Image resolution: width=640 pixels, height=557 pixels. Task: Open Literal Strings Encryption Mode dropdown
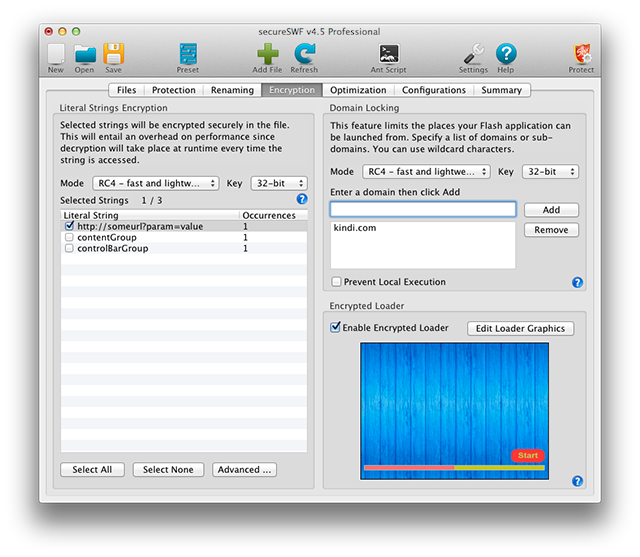[x=155, y=184]
